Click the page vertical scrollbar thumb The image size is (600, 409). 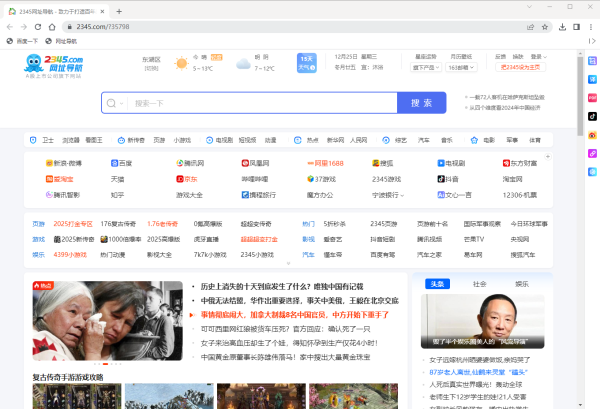580,96
